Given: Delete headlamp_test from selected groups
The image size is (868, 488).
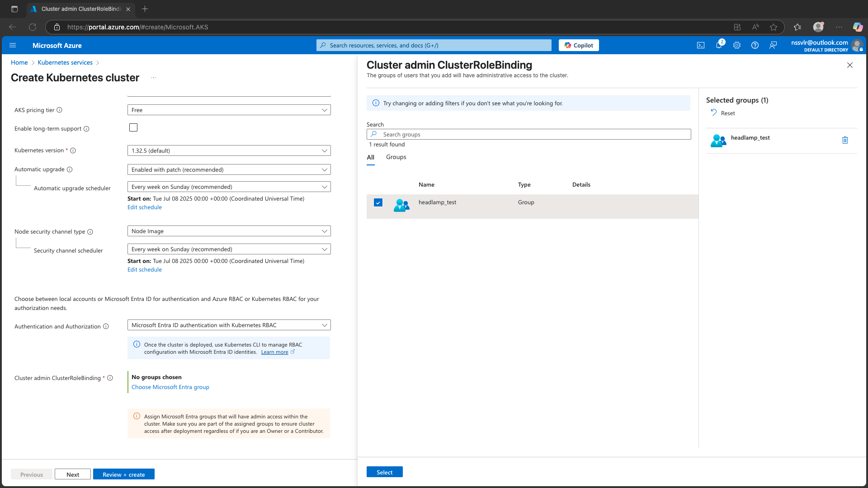Looking at the screenshot, I should click(845, 140).
